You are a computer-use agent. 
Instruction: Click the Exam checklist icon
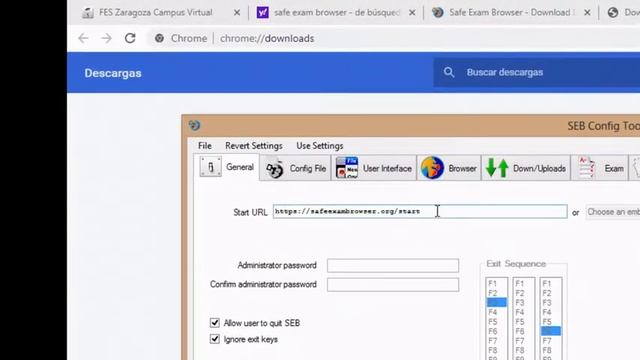(x=586, y=168)
